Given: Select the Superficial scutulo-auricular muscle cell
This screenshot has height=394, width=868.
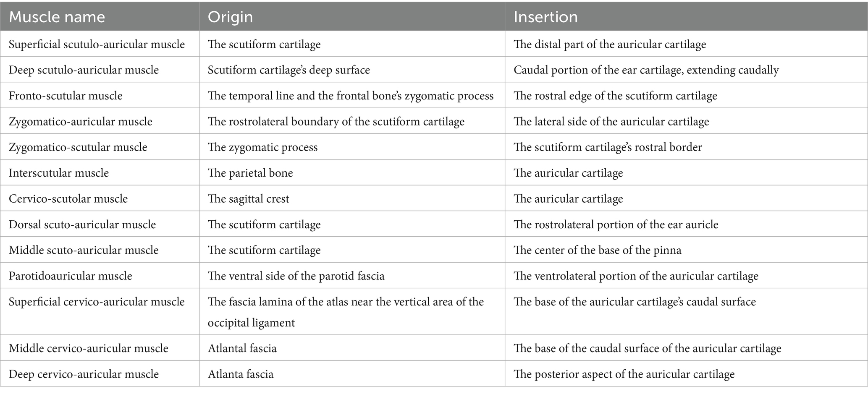Looking at the screenshot, I should [97, 44].
